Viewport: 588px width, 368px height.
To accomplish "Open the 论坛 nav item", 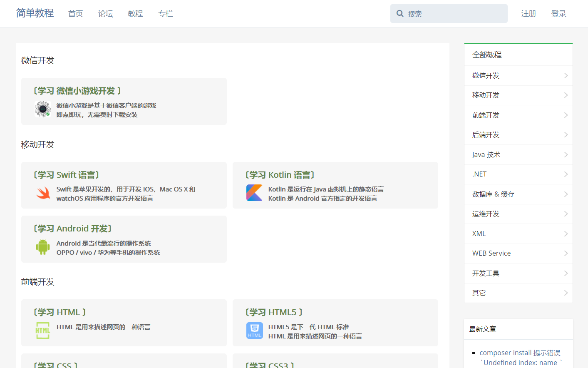I will pyautogui.click(x=106, y=14).
